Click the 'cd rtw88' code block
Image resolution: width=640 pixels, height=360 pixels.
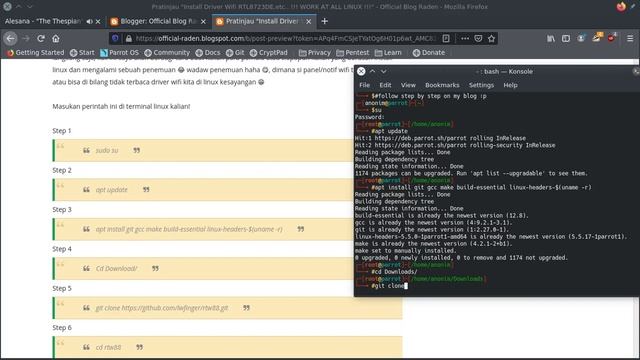(227, 347)
